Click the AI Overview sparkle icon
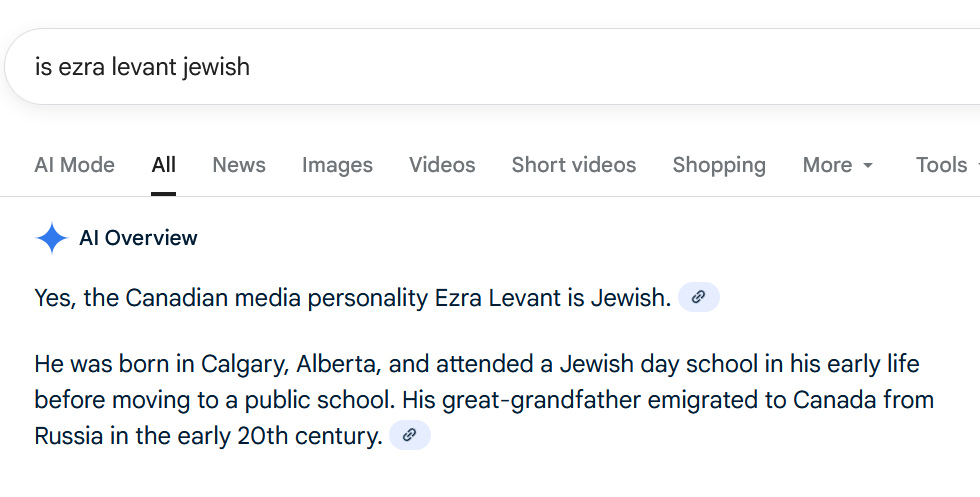Screen dimensions: 980x497 [51, 238]
